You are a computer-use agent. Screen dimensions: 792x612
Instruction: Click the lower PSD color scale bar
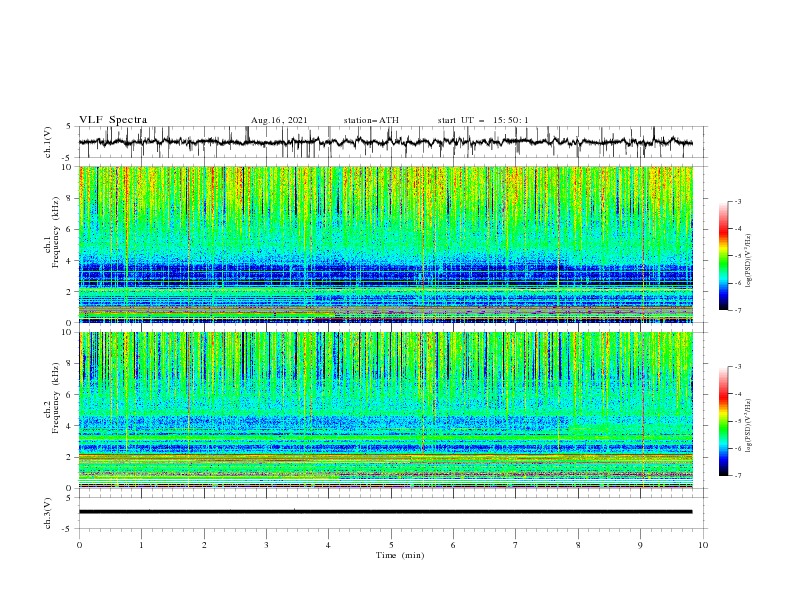click(x=723, y=421)
